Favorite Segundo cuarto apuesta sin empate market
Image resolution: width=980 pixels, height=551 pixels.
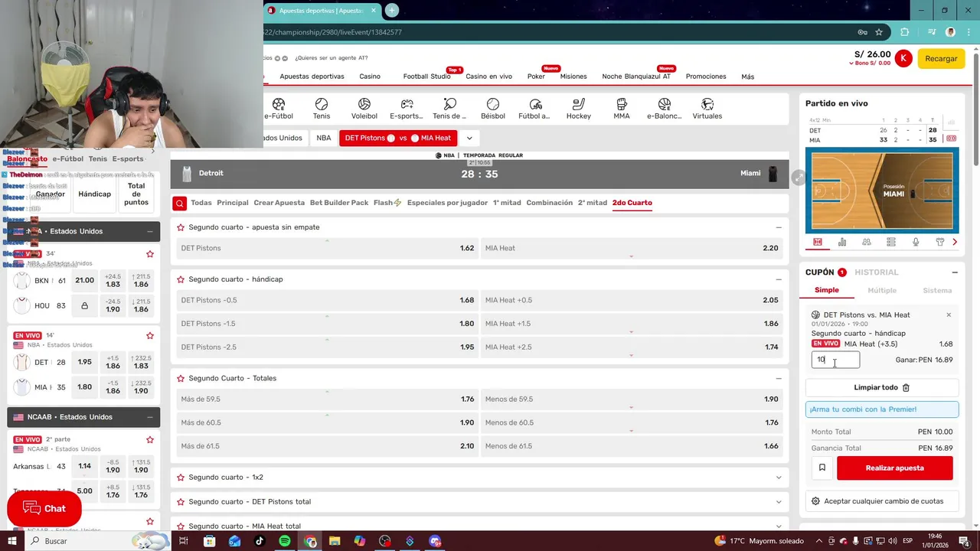point(181,227)
